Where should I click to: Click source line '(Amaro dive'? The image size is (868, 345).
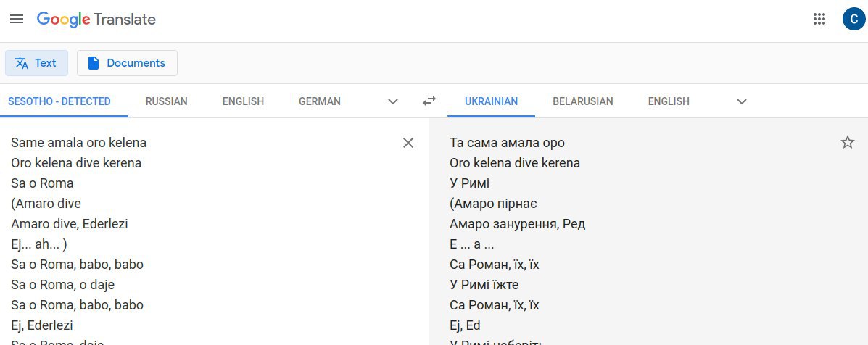(46, 204)
